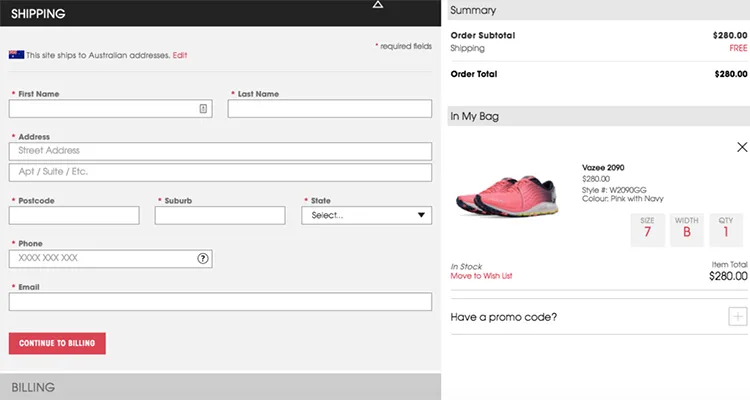
Task: Change the Qty 1 selector
Action: [x=726, y=230]
